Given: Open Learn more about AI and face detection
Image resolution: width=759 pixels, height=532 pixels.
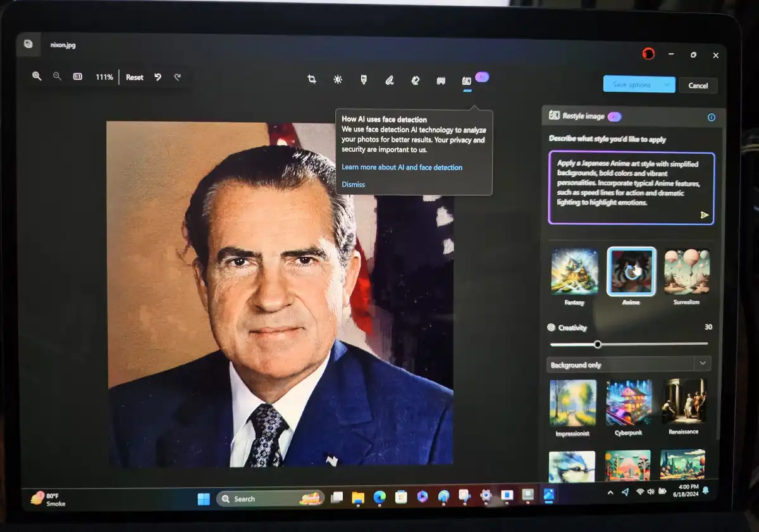Looking at the screenshot, I should [402, 168].
